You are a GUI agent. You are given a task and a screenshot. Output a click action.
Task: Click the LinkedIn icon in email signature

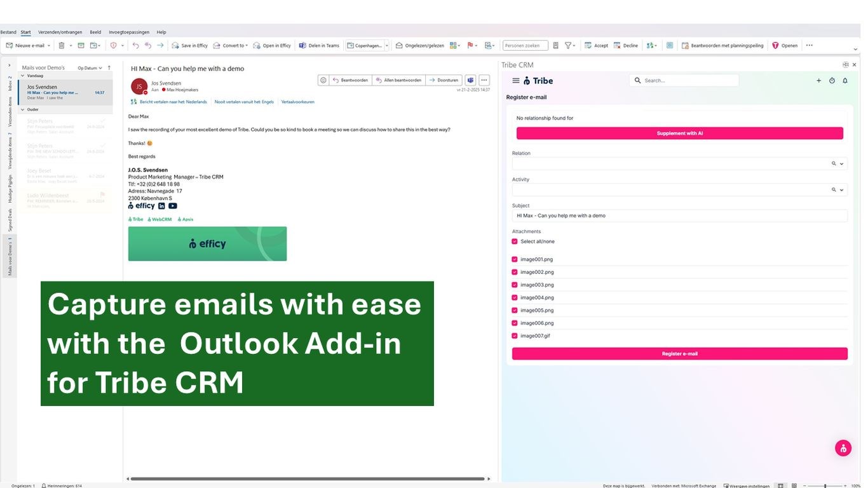click(x=161, y=206)
